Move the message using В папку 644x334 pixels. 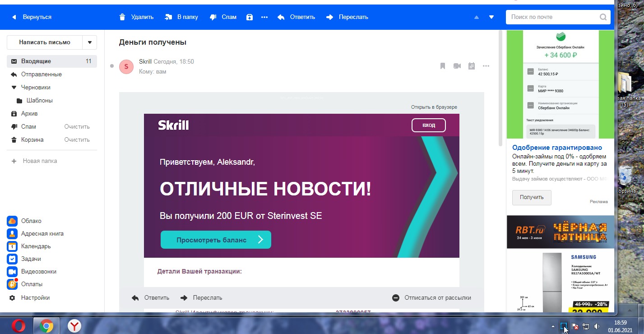click(181, 17)
